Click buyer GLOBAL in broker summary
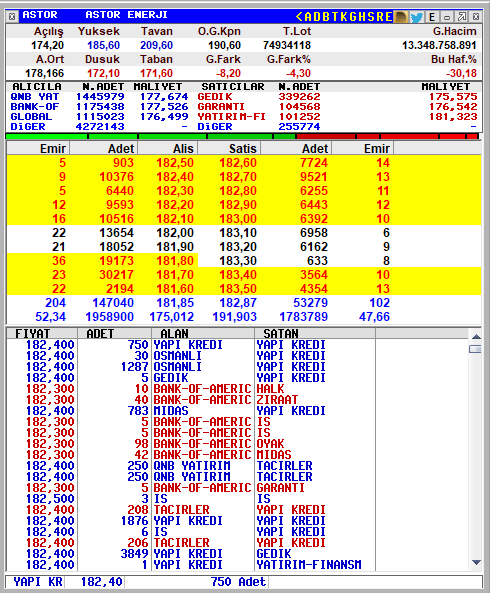This screenshot has width=490, height=593. pyautogui.click(x=31, y=116)
